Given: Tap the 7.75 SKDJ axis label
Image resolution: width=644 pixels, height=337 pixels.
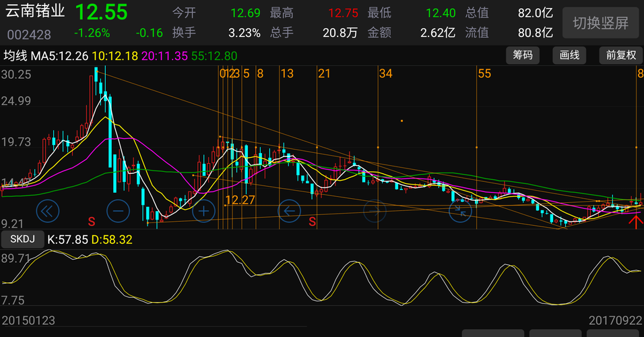Looking at the screenshot, I should pyautogui.click(x=13, y=301).
